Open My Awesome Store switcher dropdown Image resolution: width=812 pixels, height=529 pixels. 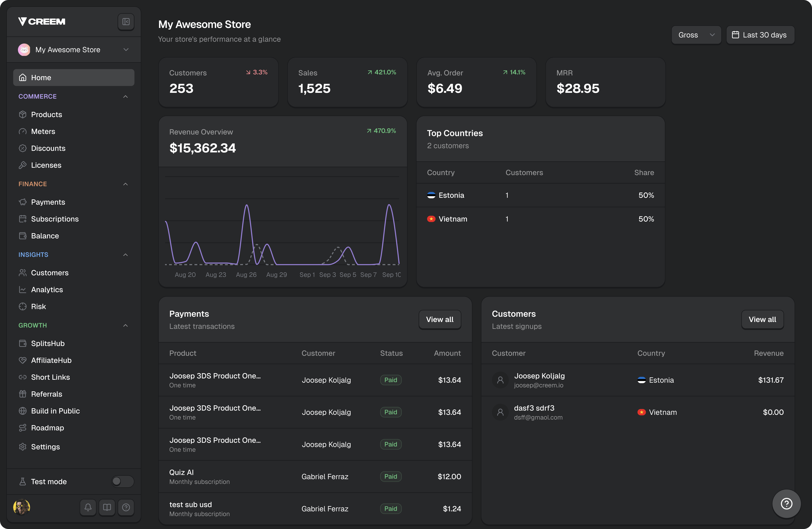(x=74, y=50)
